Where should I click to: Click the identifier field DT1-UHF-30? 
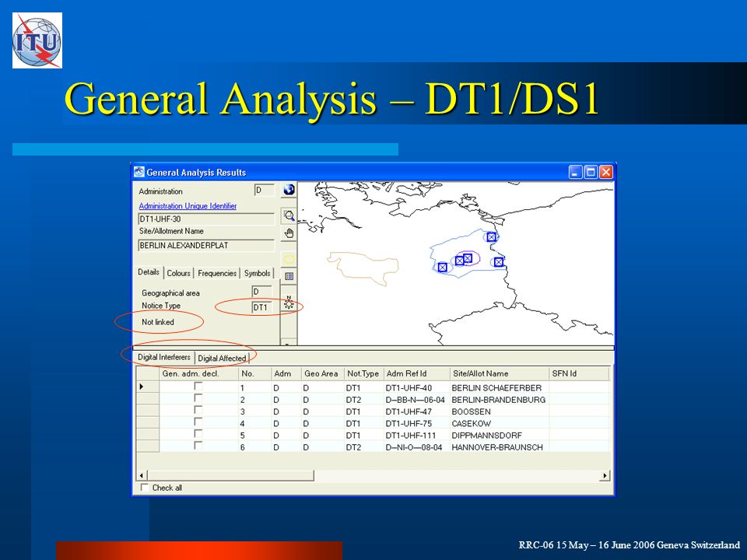coord(206,219)
